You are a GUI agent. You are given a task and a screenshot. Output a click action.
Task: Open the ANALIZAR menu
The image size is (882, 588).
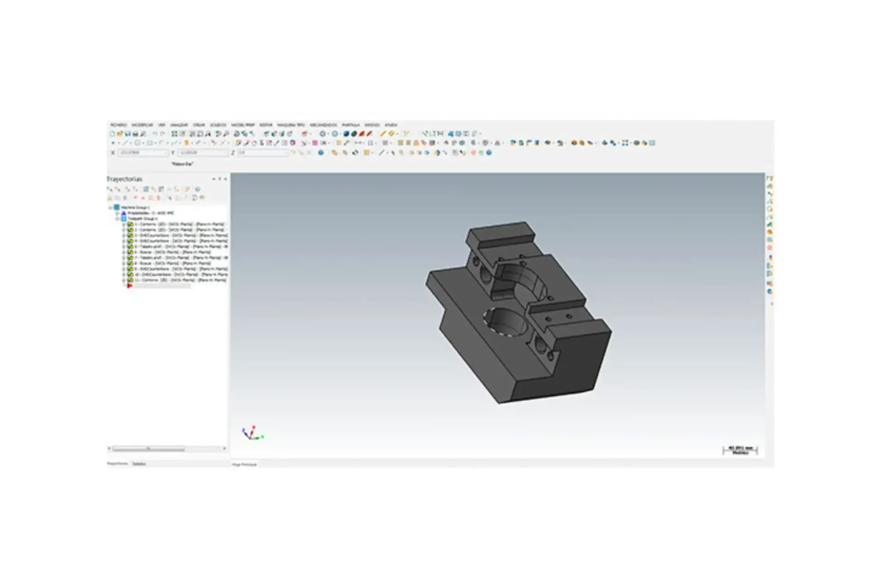click(x=179, y=125)
